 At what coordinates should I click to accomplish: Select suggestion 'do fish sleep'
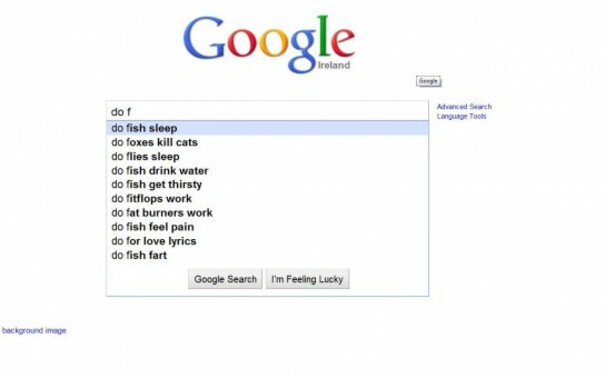267,128
